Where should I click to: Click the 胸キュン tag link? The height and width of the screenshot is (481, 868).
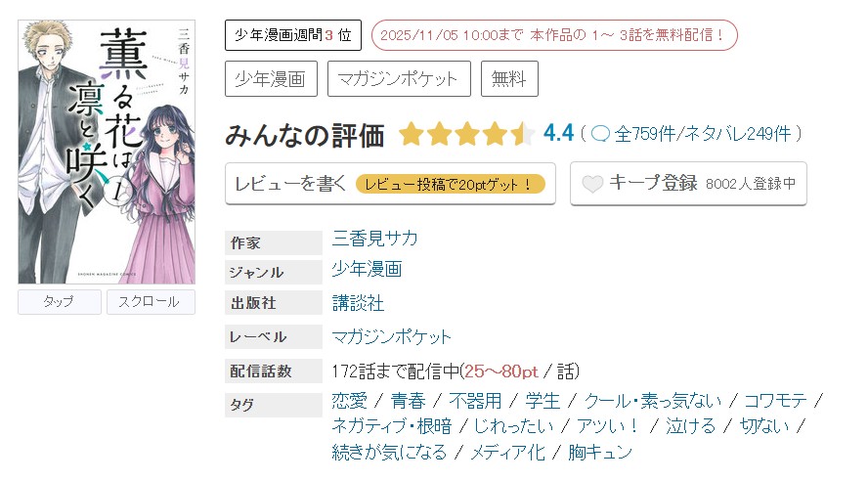tap(599, 452)
